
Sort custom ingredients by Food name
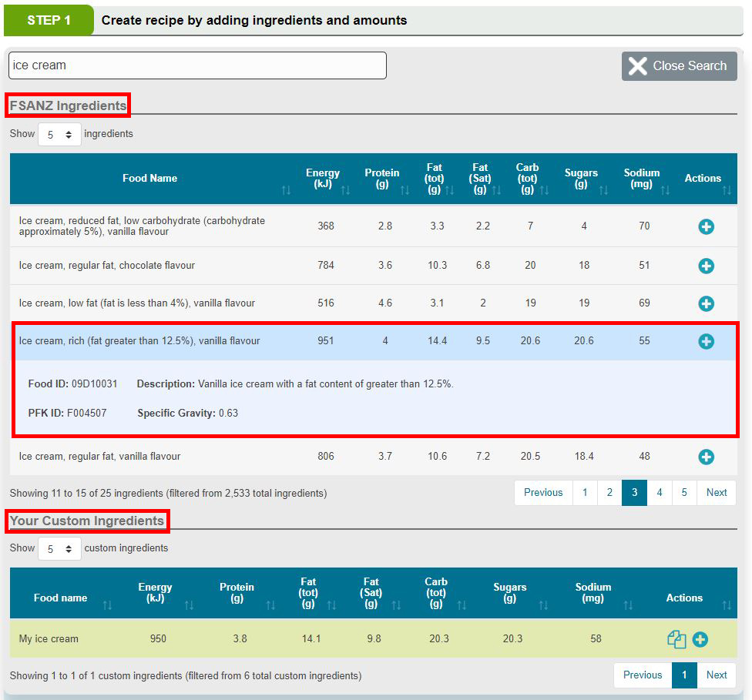(x=61, y=598)
